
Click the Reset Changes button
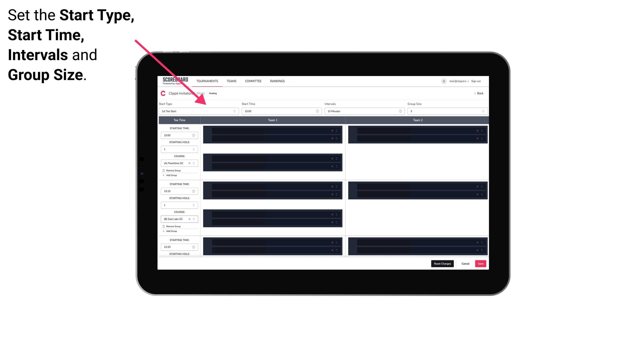click(x=442, y=263)
